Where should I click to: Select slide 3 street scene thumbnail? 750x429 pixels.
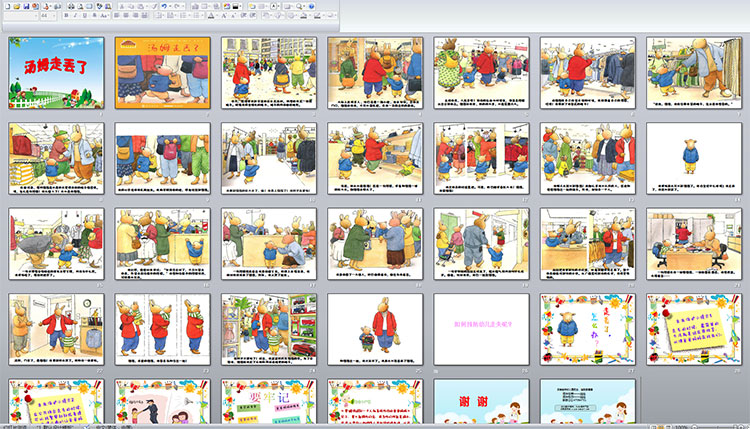[269, 73]
